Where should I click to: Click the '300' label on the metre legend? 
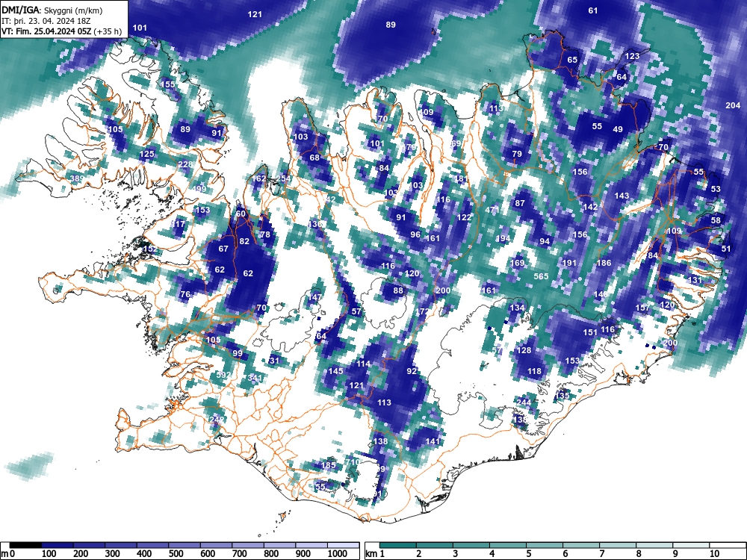(x=113, y=554)
